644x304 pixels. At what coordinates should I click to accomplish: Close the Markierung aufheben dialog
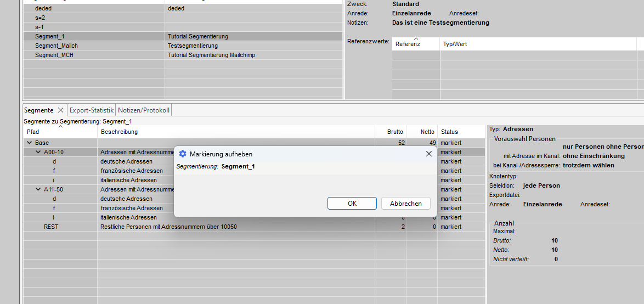point(429,154)
